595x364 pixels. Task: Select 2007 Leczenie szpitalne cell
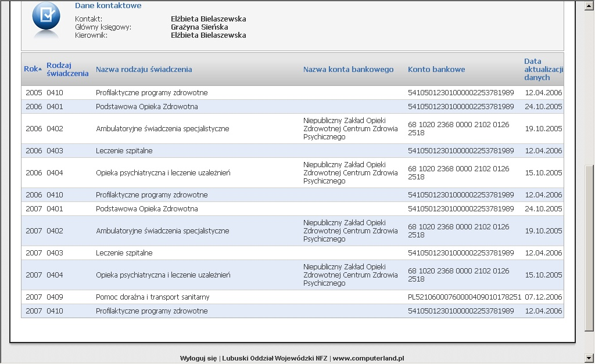click(124, 253)
